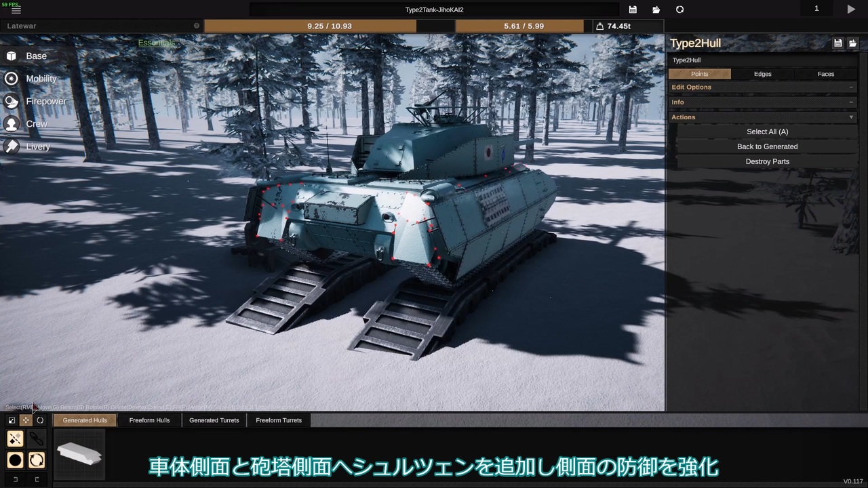
Task: Click the reload icon in the top toolbar
Action: click(x=679, y=9)
